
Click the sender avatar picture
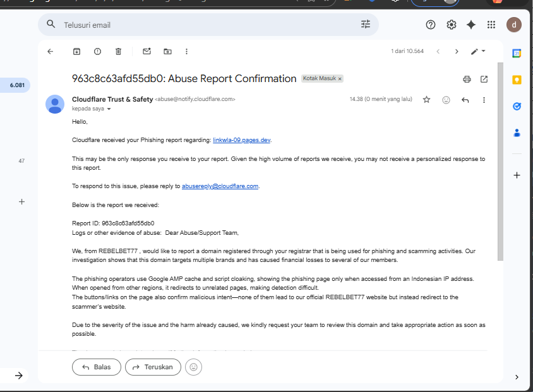point(55,104)
